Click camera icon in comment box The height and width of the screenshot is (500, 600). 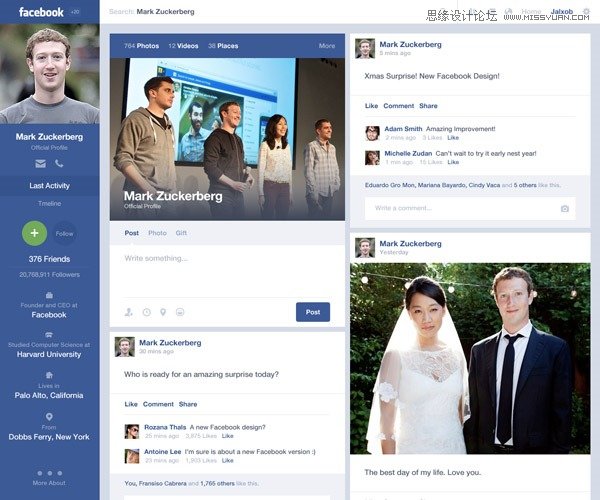click(565, 208)
